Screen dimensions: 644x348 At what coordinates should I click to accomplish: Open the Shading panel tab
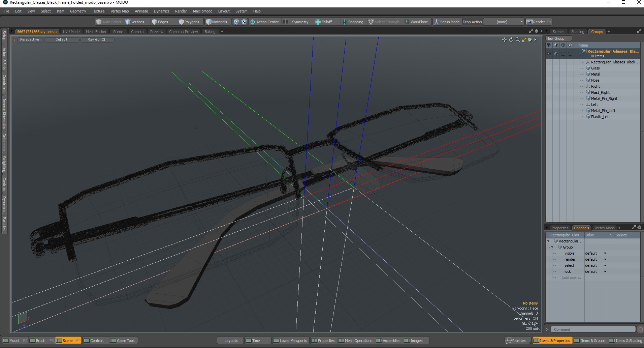click(578, 32)
